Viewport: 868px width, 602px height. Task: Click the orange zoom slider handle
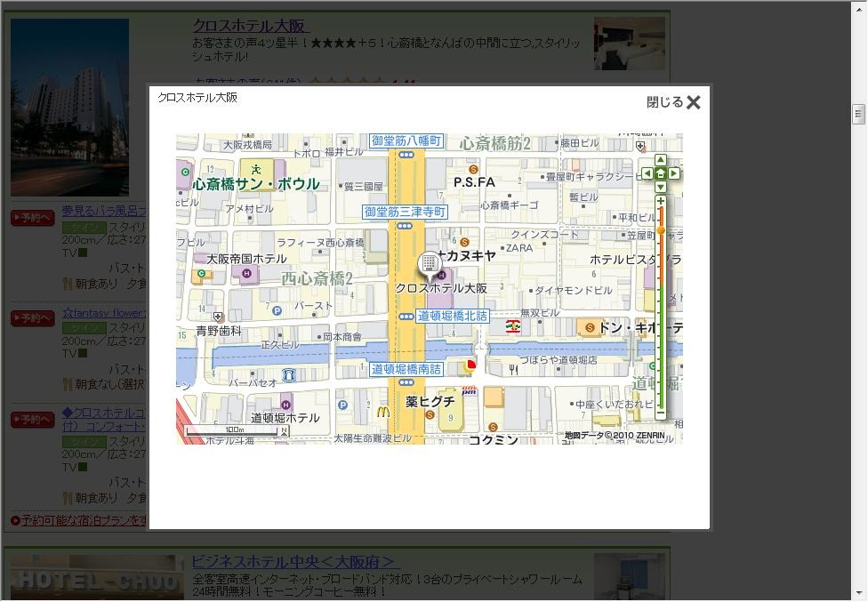click(x=661, y=230)
